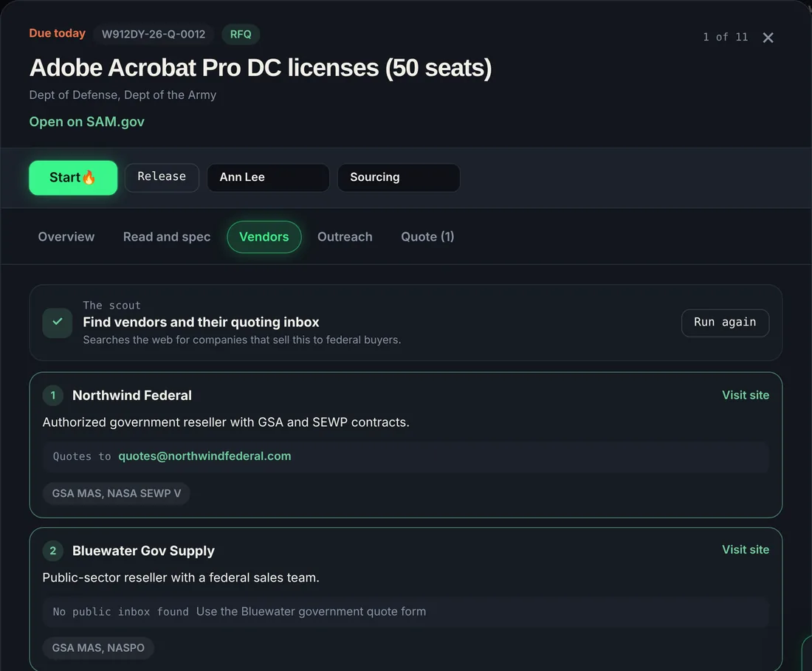Click the number 2 vendor rank badge

(53, 551)
